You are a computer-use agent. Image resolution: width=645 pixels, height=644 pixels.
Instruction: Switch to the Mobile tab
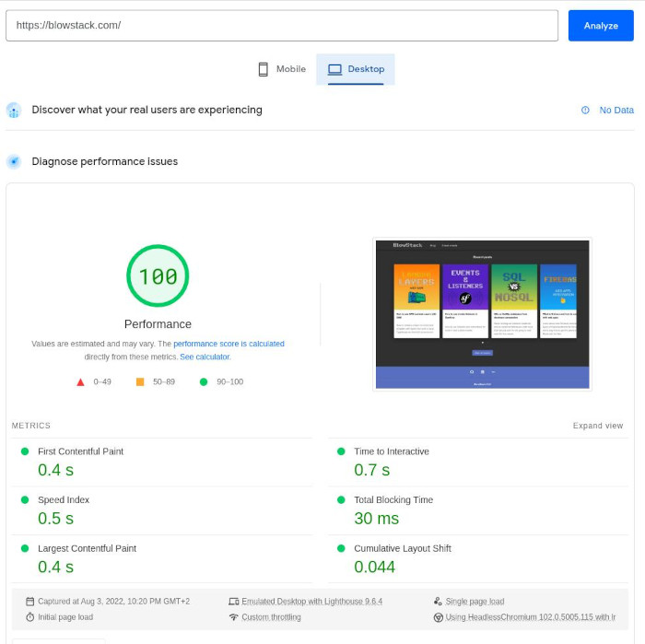pyautogui.click(x=281, y=69)
